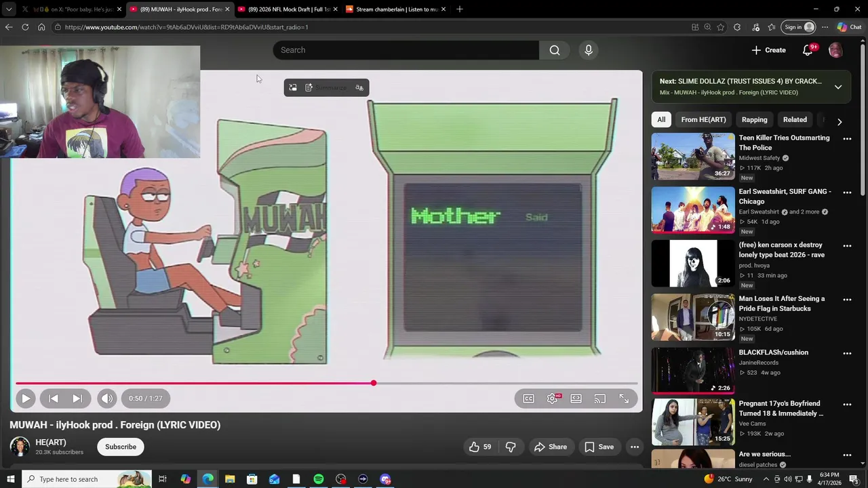
Task: Open the browser tab actions chevron
Action: coord(8,9)
